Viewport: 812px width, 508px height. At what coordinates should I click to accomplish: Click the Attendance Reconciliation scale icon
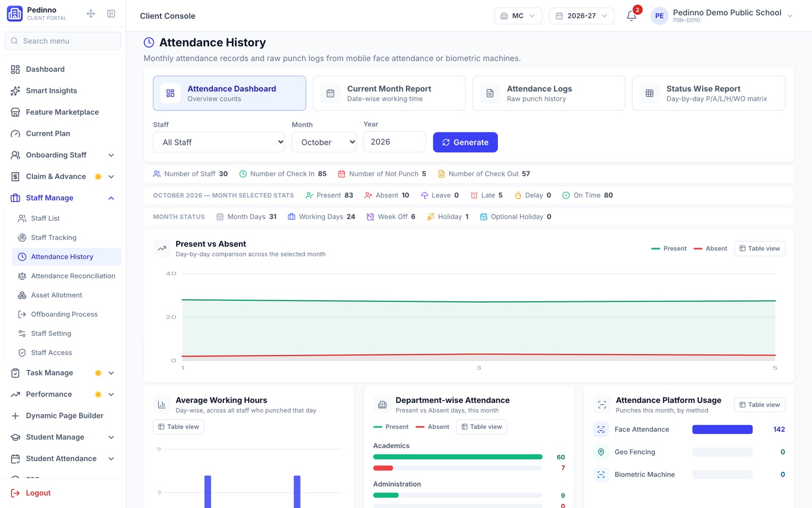pos(22,276)
